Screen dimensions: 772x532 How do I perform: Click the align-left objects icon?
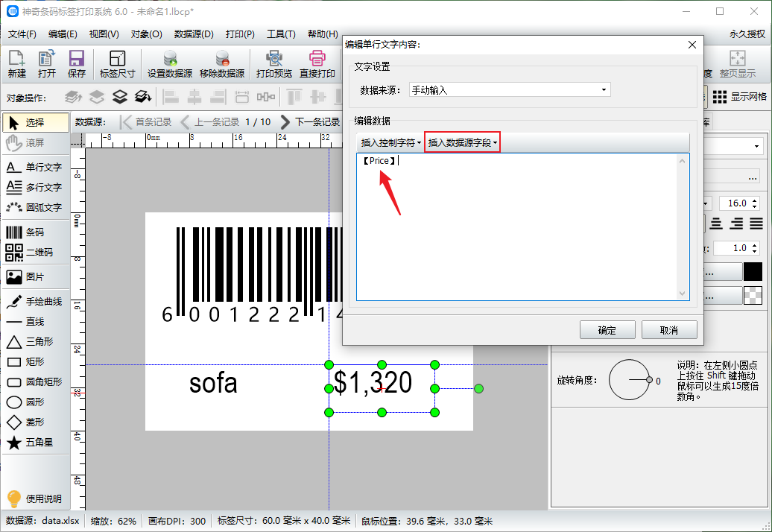point(171,97)
